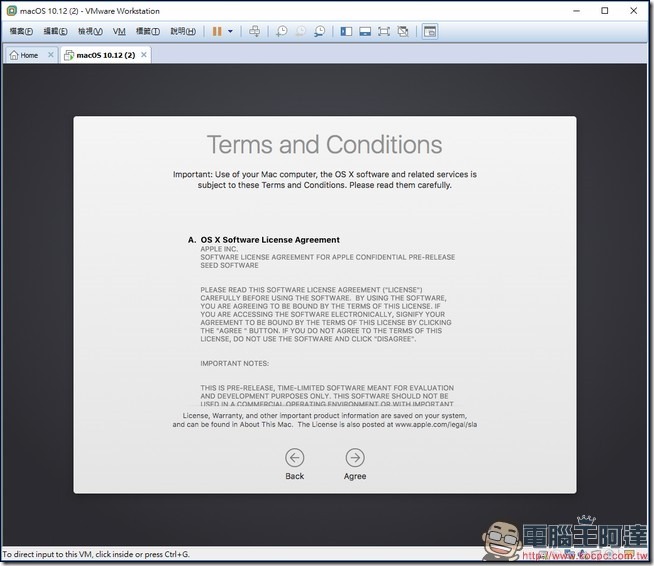Open the snapshot manager icon

pos(319,31)
